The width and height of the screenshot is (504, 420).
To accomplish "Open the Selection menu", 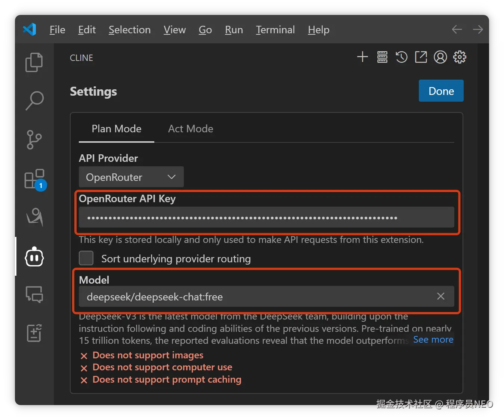I will (130, 30).
